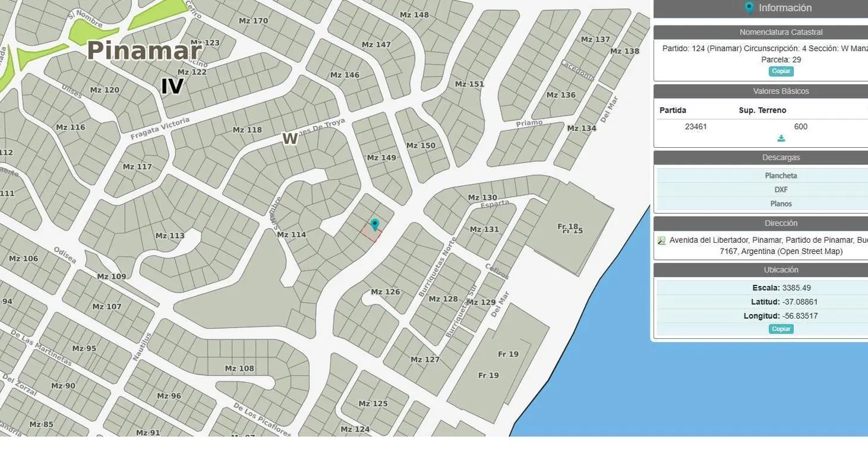The height and width of the screenshot is (454, 868).
Task: Click block Mz 128 on the map
Action: point(443,299)
